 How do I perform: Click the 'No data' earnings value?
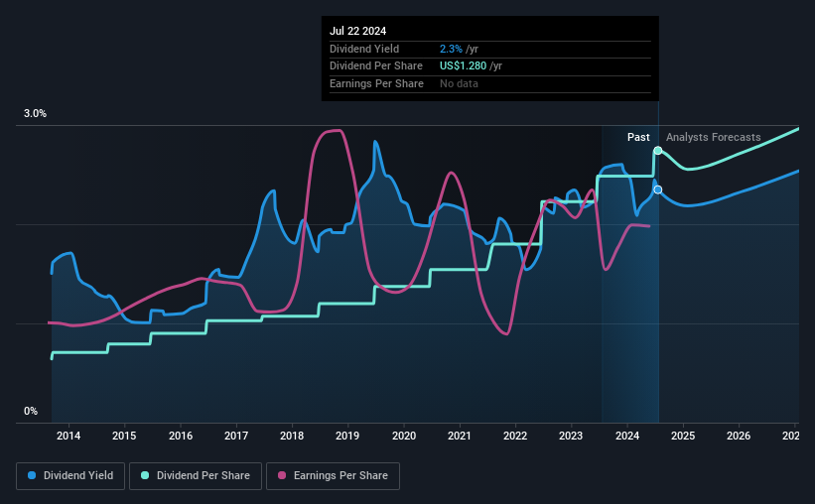pyautogui.click(x=459, y=83)
